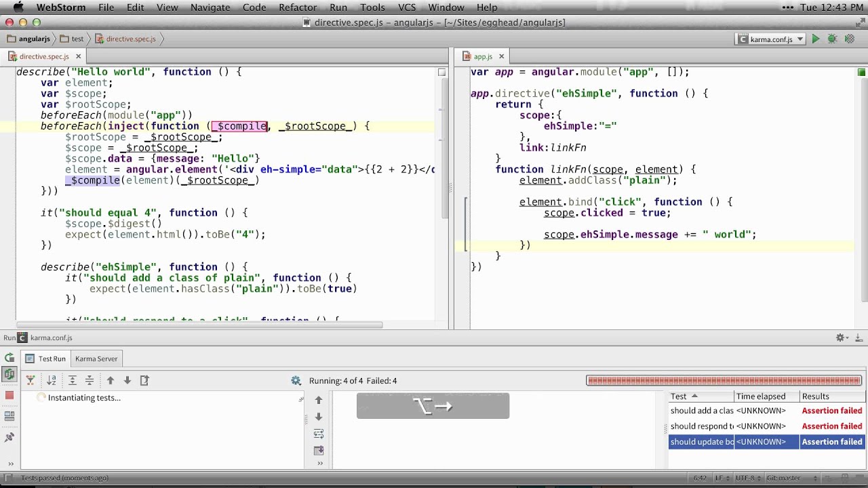Image resolution: width=868 pixels, height=488 pixels.
Task: Sort results by Test column
Action: point(701,396)
